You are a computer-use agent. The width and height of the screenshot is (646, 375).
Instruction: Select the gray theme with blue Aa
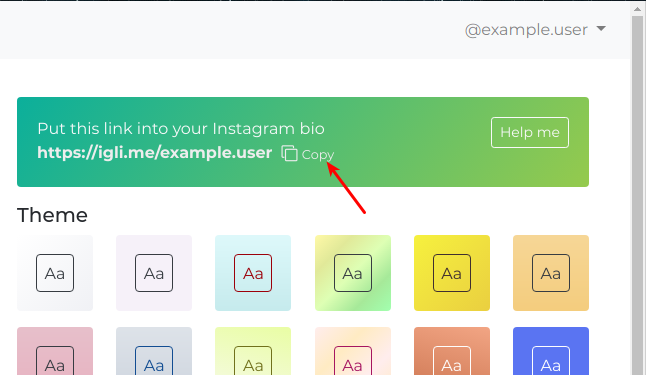(x=154, y=351)
